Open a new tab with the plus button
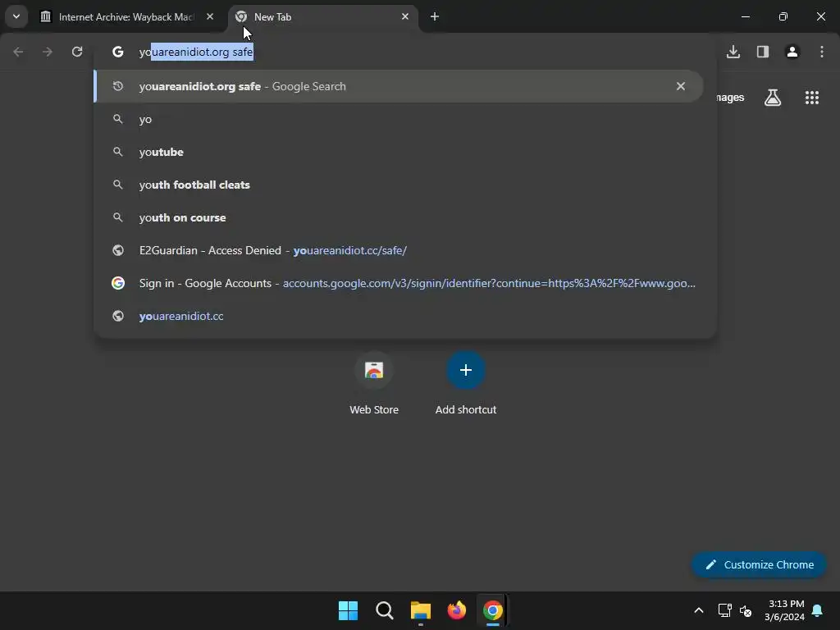The width and height of the screenshot is (840, 630). 435,16
